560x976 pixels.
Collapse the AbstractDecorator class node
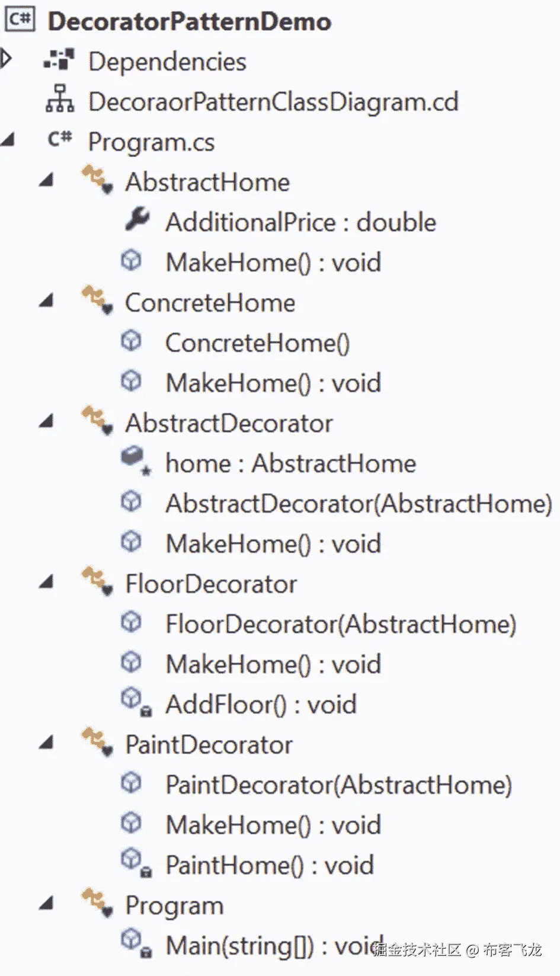point(47,422)
